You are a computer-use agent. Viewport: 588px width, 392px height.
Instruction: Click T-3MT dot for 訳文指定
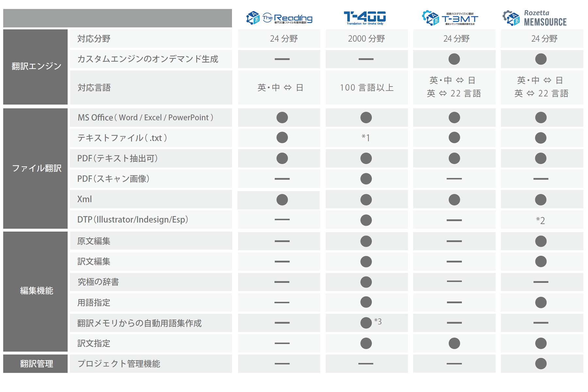454,343
